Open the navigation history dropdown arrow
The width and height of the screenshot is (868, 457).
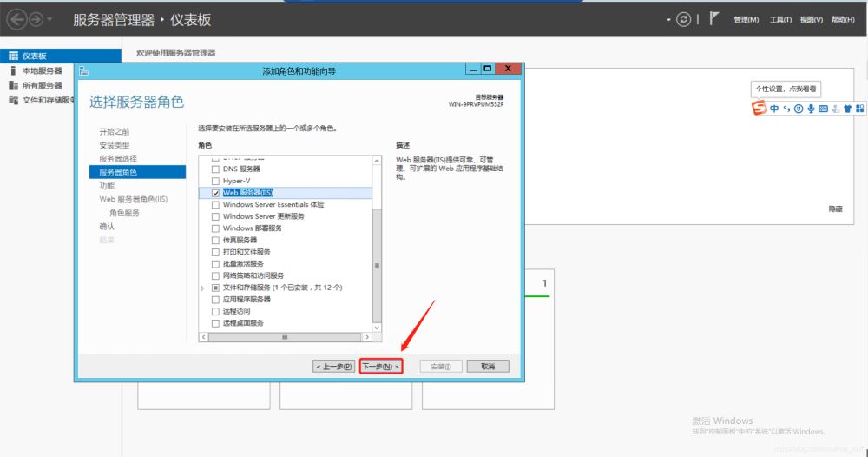(49, 20)
